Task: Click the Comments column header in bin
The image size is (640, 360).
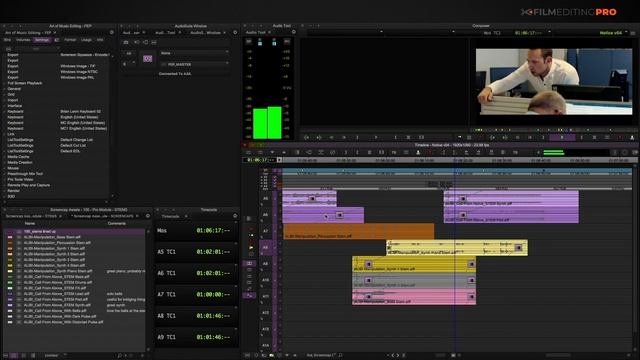Action: point(117,223)
